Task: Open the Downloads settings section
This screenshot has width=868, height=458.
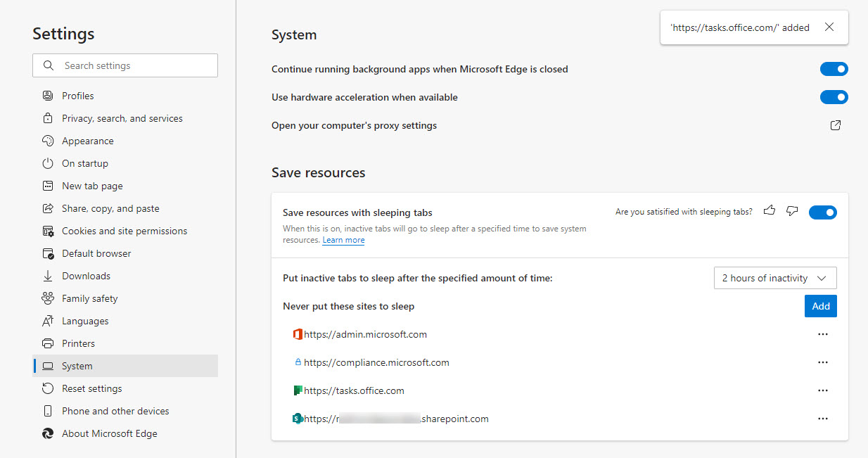Action: (125, 276)
